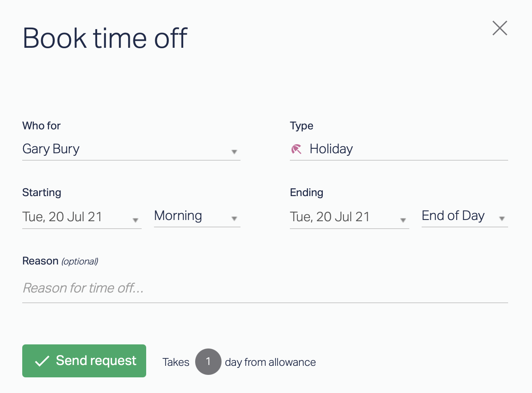Click the checkmark icon on Send request
Image resolution: width=532 pixels, height=393 pixels.
pos(42,361)
